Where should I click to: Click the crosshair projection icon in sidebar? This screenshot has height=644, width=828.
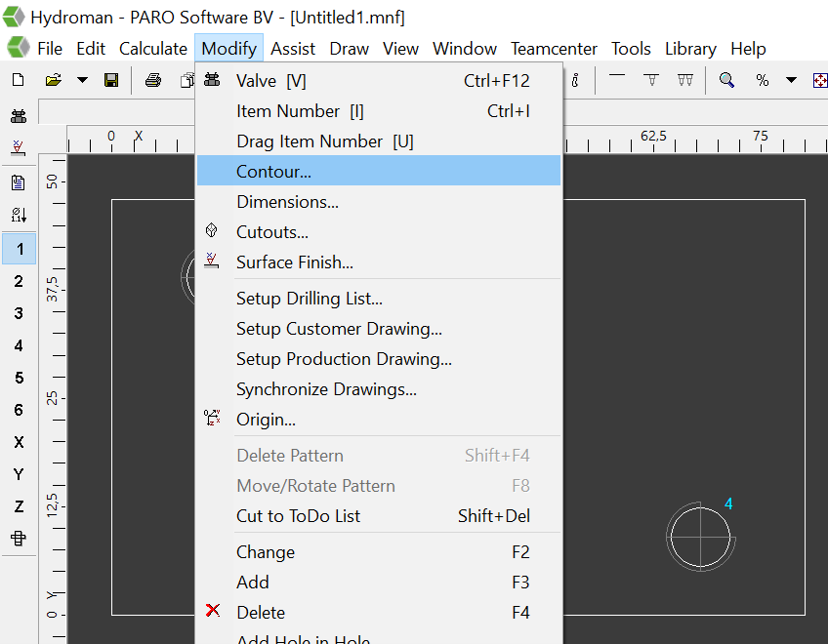click(x=19, y=539)
